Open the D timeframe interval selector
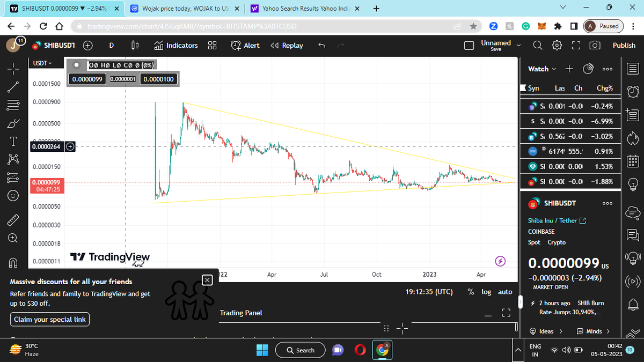Screen dimensions: 644x362 coord(112,46)
